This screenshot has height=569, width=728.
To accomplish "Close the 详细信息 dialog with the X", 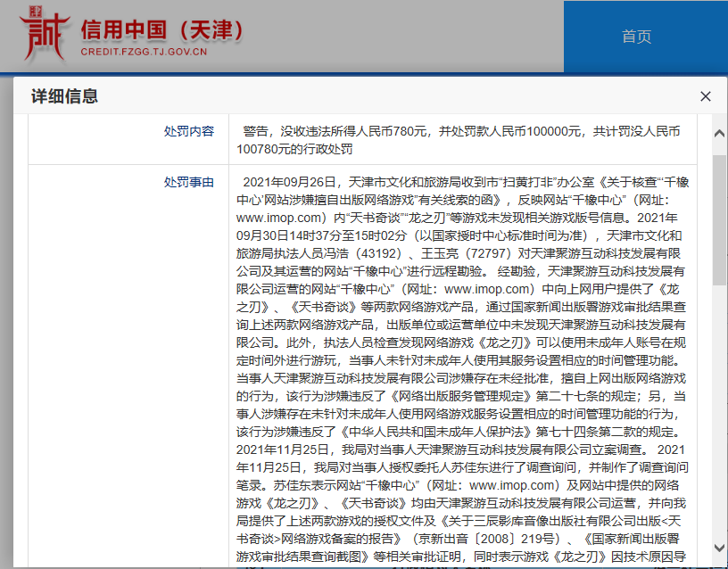I will click(x=705, y=96).
